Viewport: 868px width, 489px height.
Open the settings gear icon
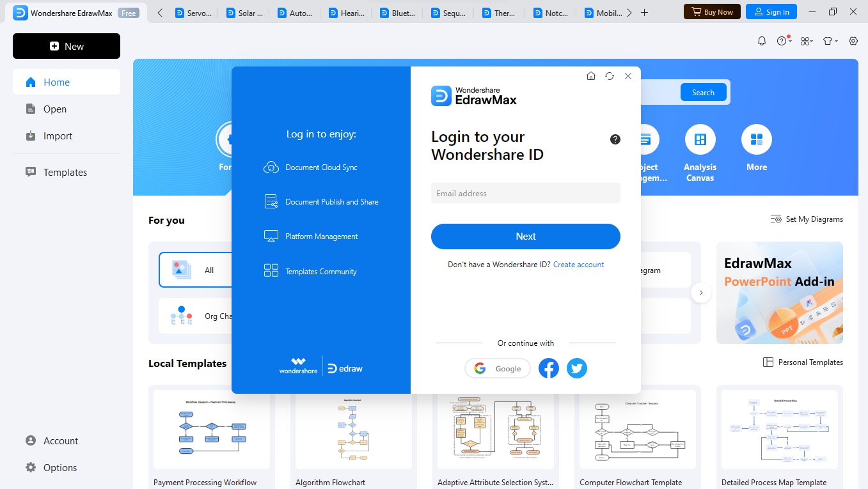[853, 41]
